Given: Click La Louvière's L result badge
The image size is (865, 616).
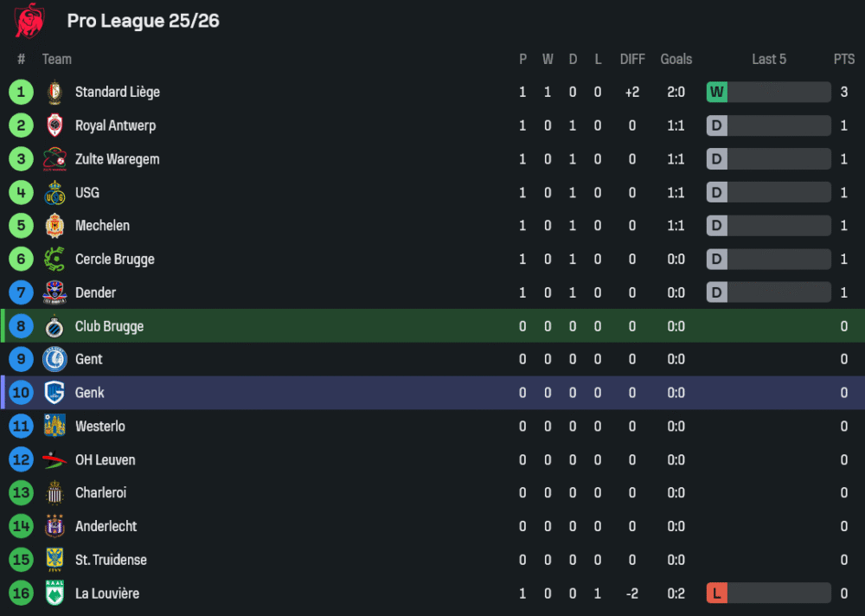Looking at the screenshot, I should [x=717, y=594].
